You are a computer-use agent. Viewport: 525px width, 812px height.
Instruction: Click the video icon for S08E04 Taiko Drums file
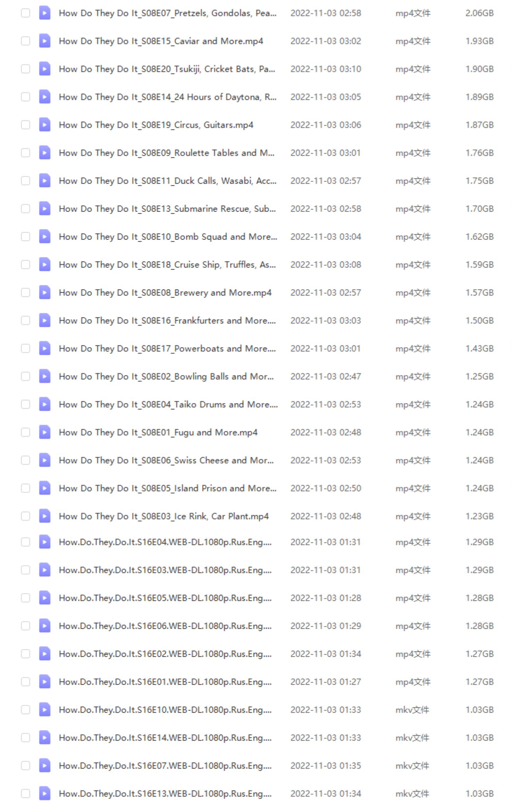pyautogui.click(x=44, y=405)
